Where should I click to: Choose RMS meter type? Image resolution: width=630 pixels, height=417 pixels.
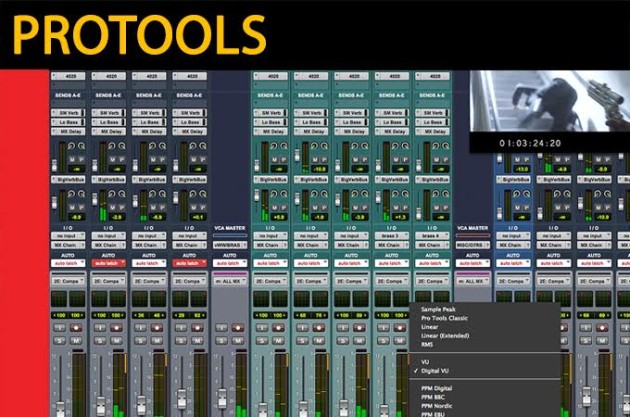427,344
